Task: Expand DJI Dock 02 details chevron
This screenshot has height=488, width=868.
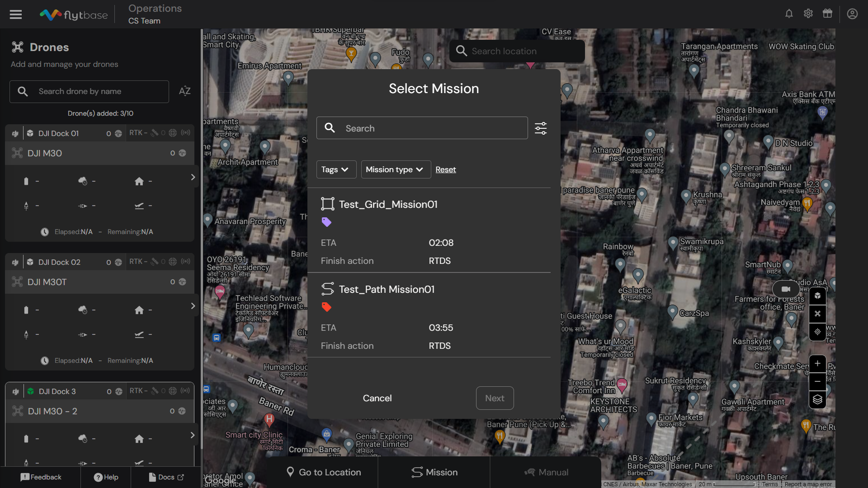Action: [193, 306]
